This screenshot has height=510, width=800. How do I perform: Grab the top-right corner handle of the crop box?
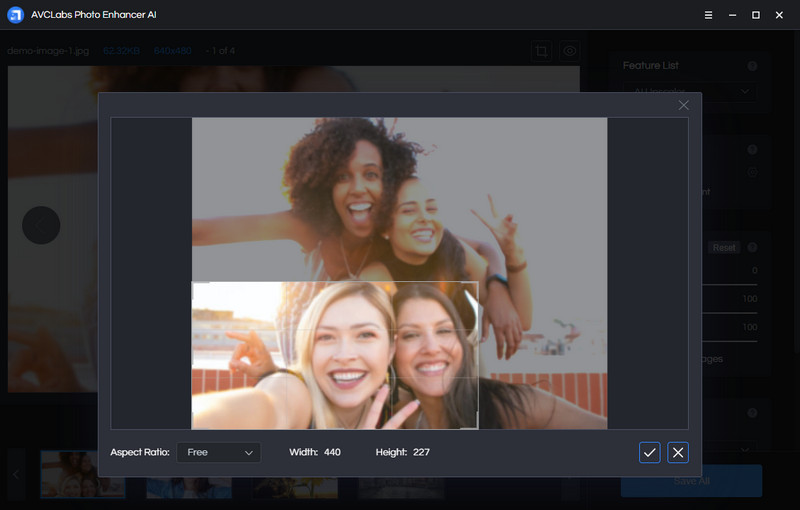click(x=478, y=282)
